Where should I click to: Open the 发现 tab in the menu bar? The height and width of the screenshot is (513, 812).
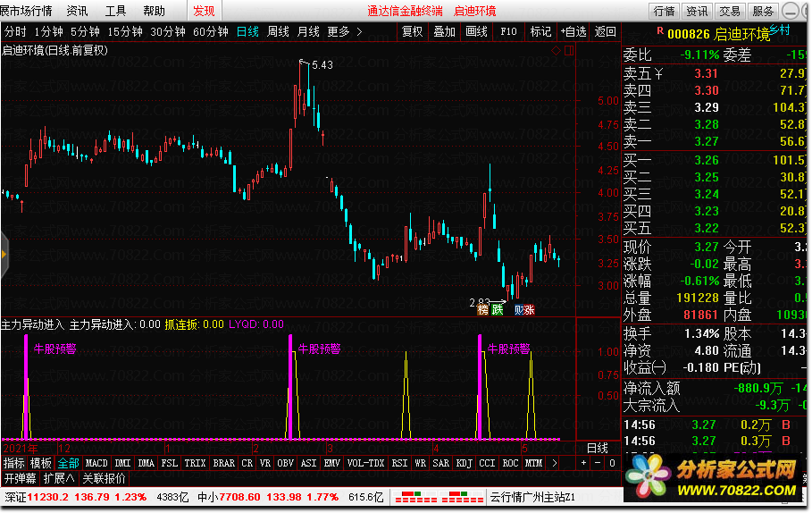click(204, 11)
